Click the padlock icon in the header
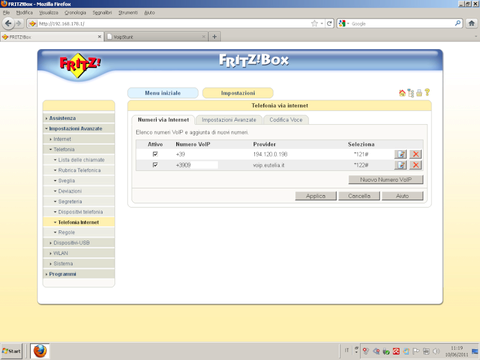The width and height of the screenshot is (480, 360). click(x=419, y=93)
